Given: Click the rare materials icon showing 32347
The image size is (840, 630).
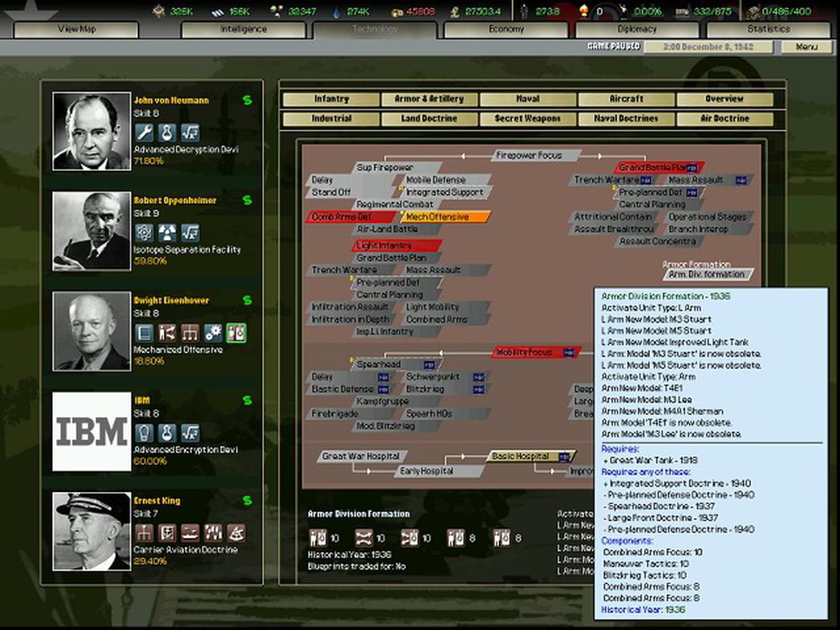Looking at the screenshot, I should tap(277, 10).
